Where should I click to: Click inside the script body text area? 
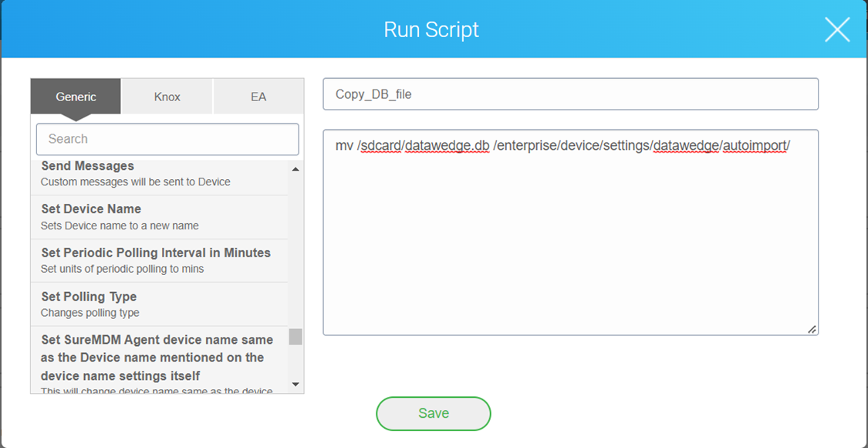point(570,232)
